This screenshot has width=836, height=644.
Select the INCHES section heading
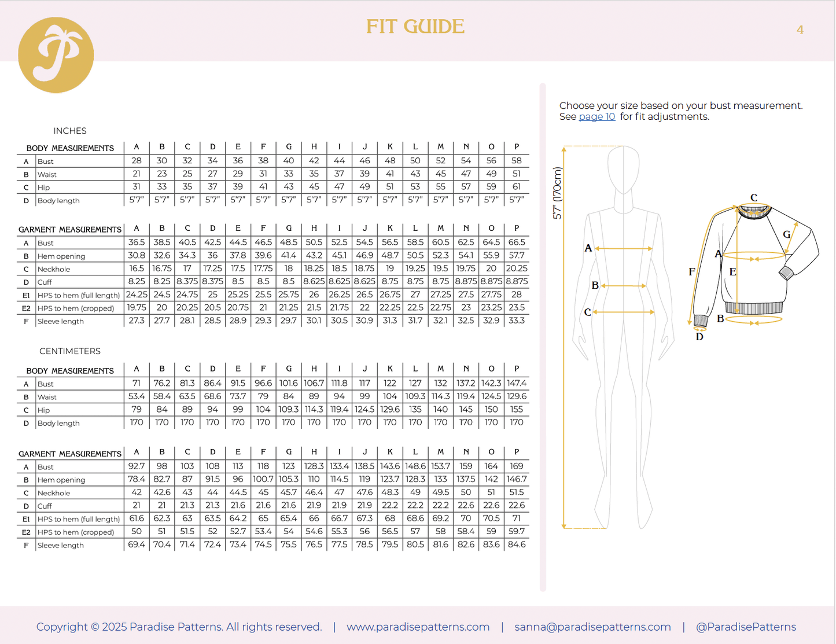point(69,131)
